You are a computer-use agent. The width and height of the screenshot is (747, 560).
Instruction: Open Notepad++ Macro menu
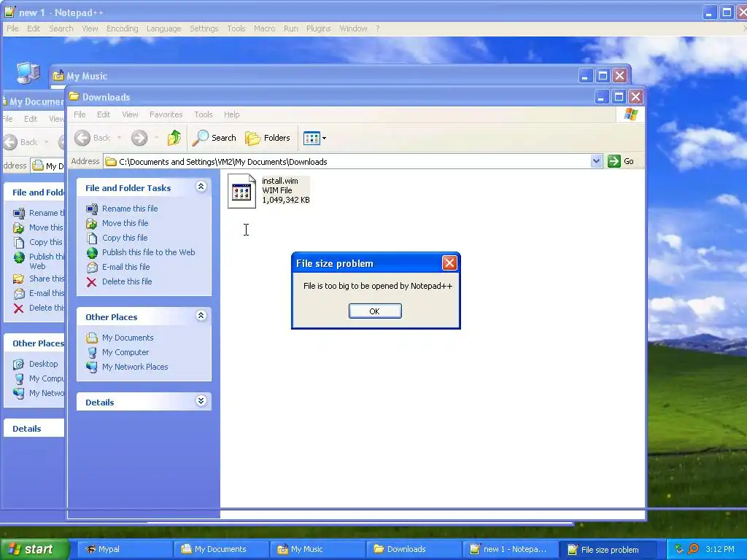pyautogui.click(x=264, y=28)
